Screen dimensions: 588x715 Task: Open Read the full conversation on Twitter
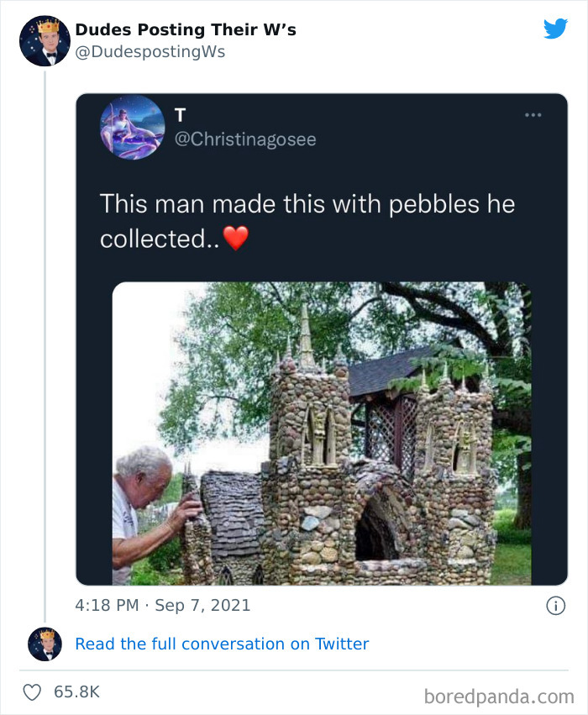[x=222, y=644]
